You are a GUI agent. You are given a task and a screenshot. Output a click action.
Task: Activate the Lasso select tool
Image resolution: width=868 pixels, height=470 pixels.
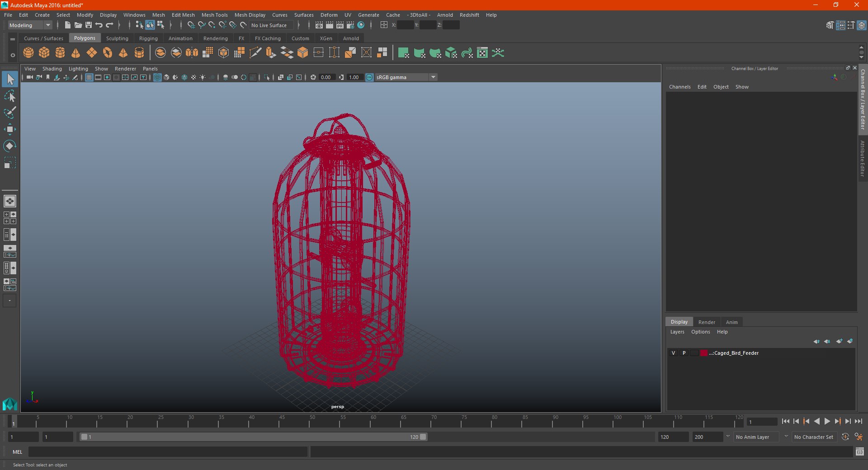[x=10, y=96]
